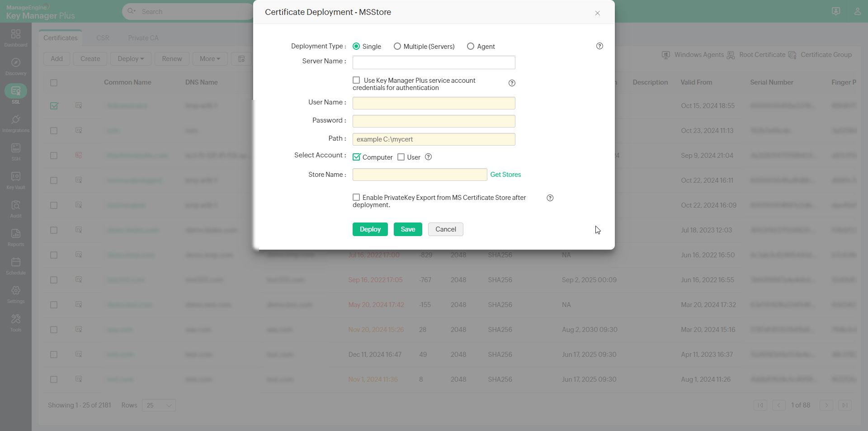Screen dimensions: 868x431
Task: Click help icon for PrivateKey Export option
Action: click(x=550, y=198)
